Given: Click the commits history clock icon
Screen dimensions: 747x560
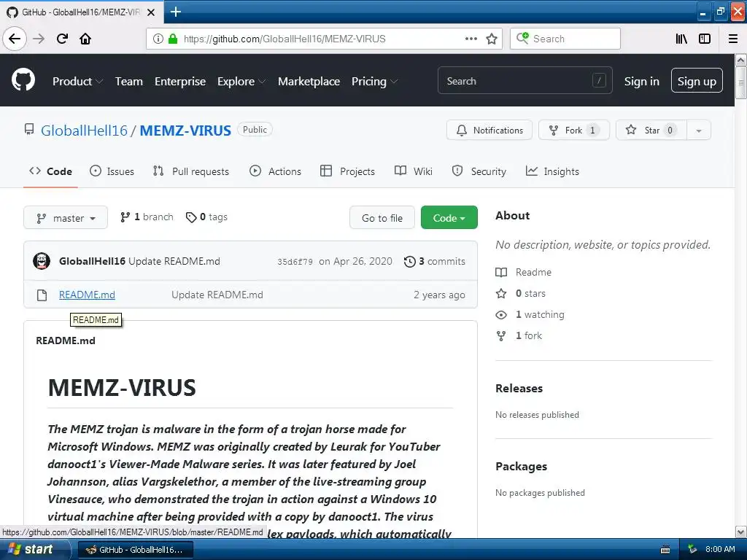Looking at the screenshot, I should tap(409, 262).
